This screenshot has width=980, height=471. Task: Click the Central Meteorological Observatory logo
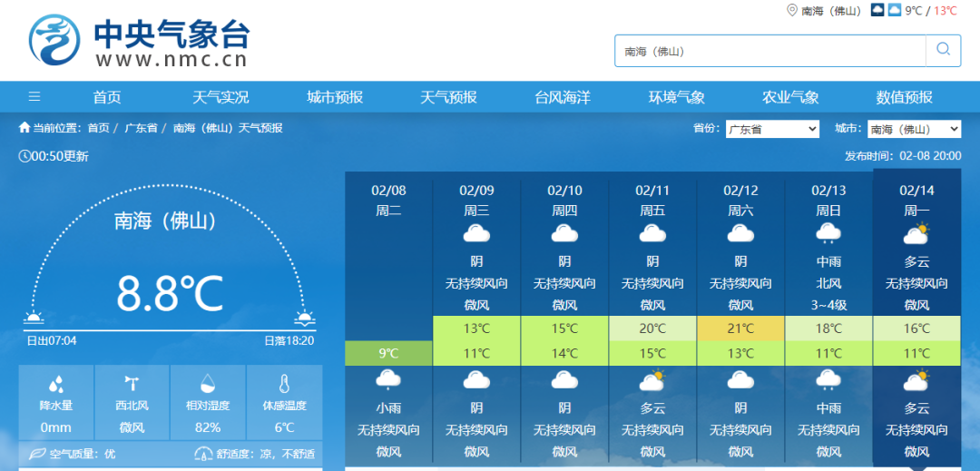55,40
